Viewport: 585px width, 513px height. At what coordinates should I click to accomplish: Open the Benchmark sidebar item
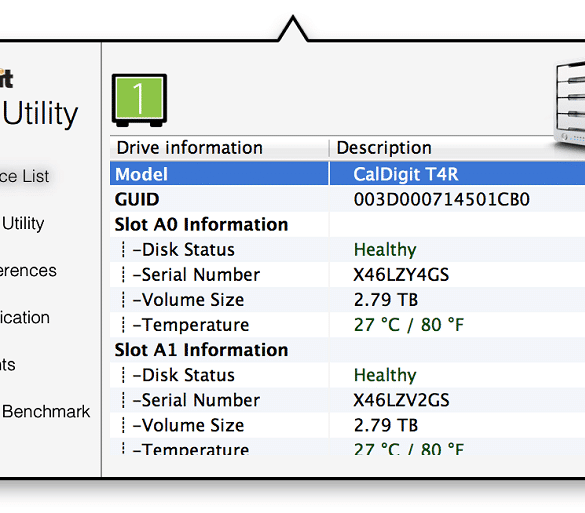(46, 412)
